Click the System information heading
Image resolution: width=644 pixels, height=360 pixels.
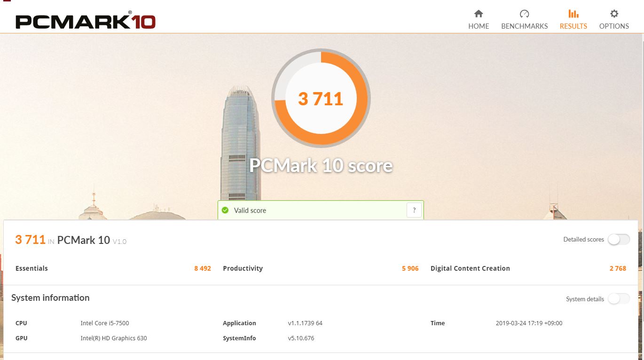[50, 297]
